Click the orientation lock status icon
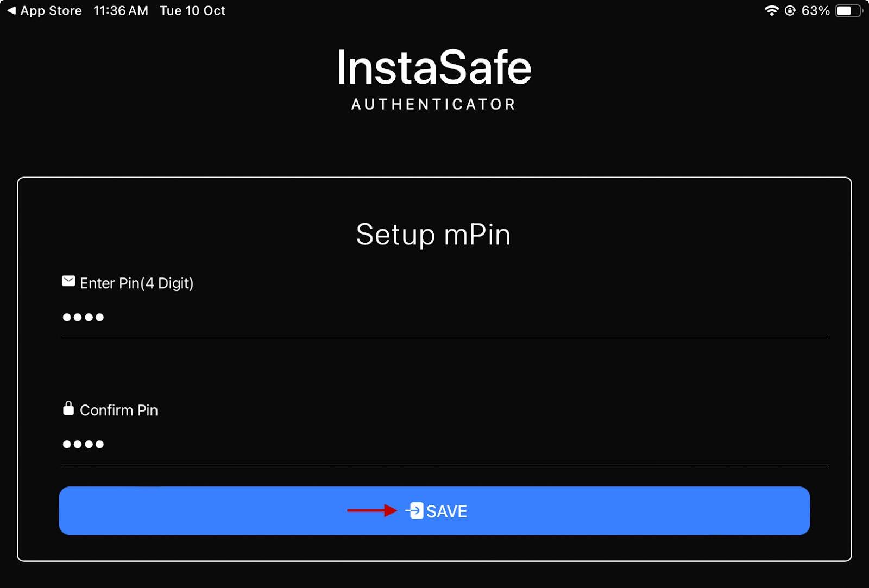The width and height of the screenshot is (869, 588). tap(790, 11)
